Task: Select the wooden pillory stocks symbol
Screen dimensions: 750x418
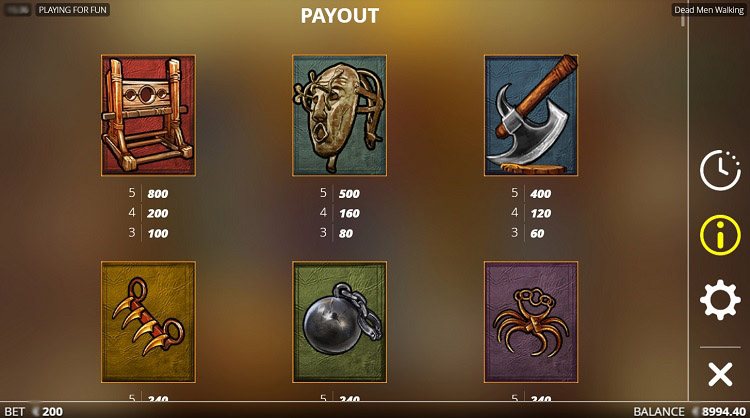Action: (x=148, y=115)
